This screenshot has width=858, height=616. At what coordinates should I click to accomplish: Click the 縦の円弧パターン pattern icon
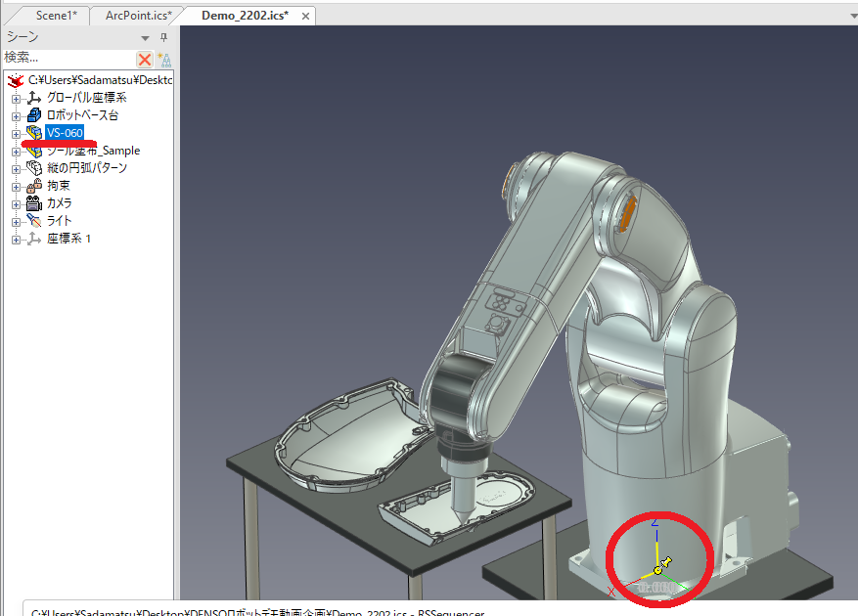[34, 168]
